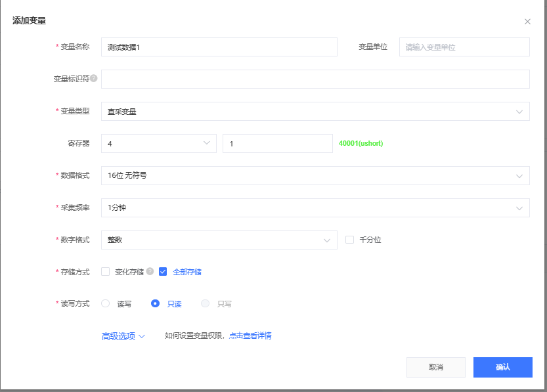Uncheck the 全部存储 checkbox

point(163,272)
